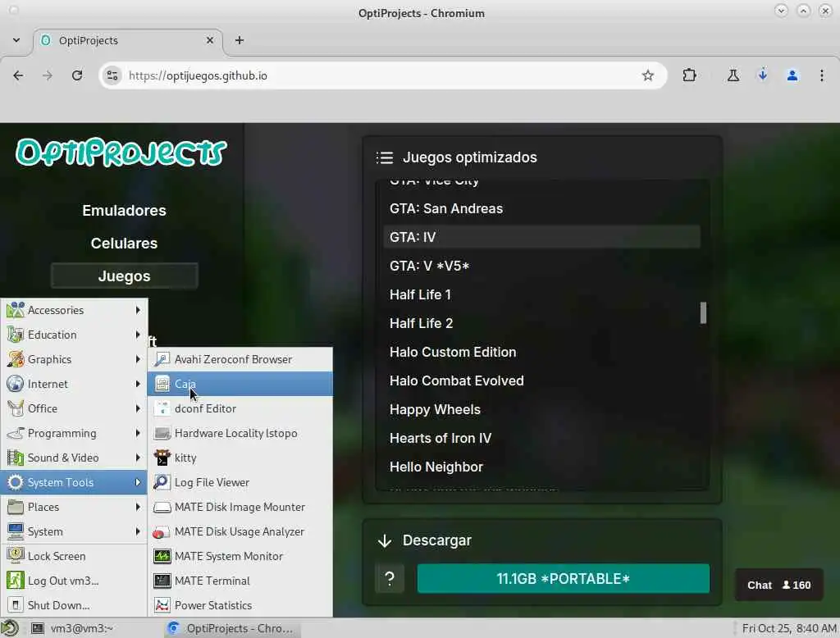Expand the Graphics submenu
840x638 pixels.
74,359
